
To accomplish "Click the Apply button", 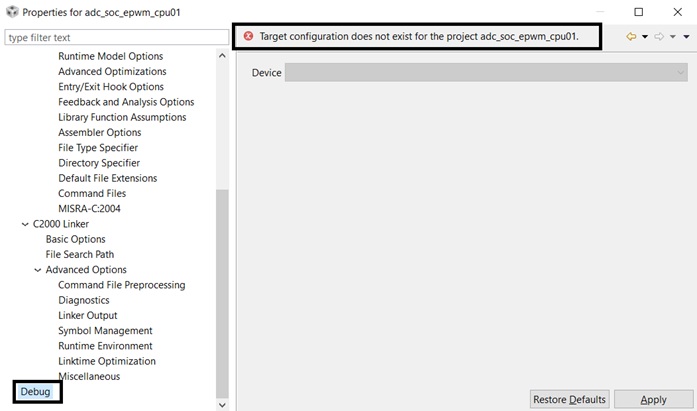I will pyautogui.click(x=653, y=399).
